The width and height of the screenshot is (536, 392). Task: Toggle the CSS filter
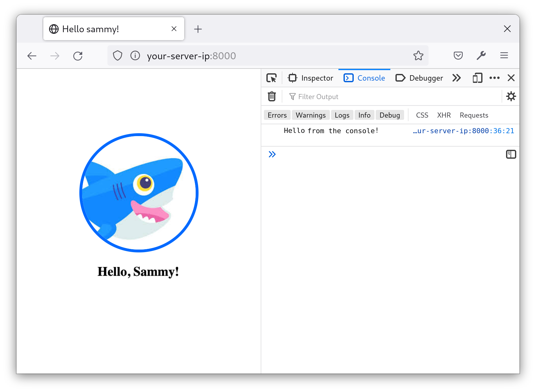point(422,115)
